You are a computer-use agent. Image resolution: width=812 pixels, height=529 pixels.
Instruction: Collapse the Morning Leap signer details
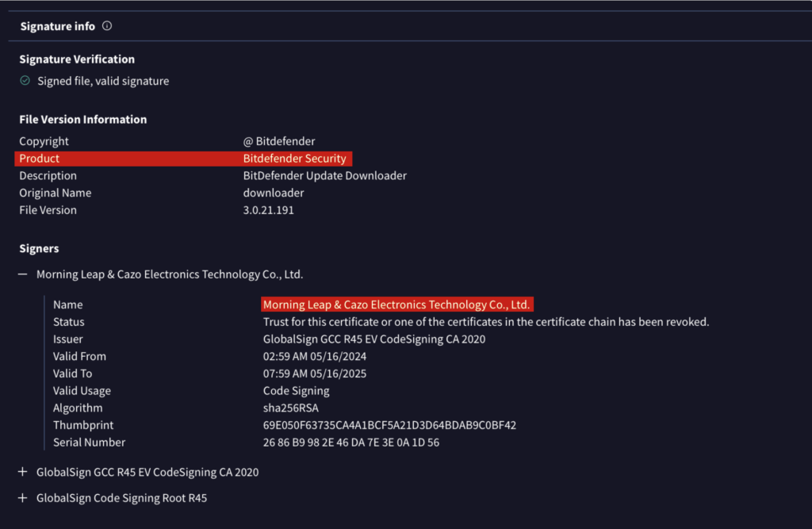[x=23, y=274]
